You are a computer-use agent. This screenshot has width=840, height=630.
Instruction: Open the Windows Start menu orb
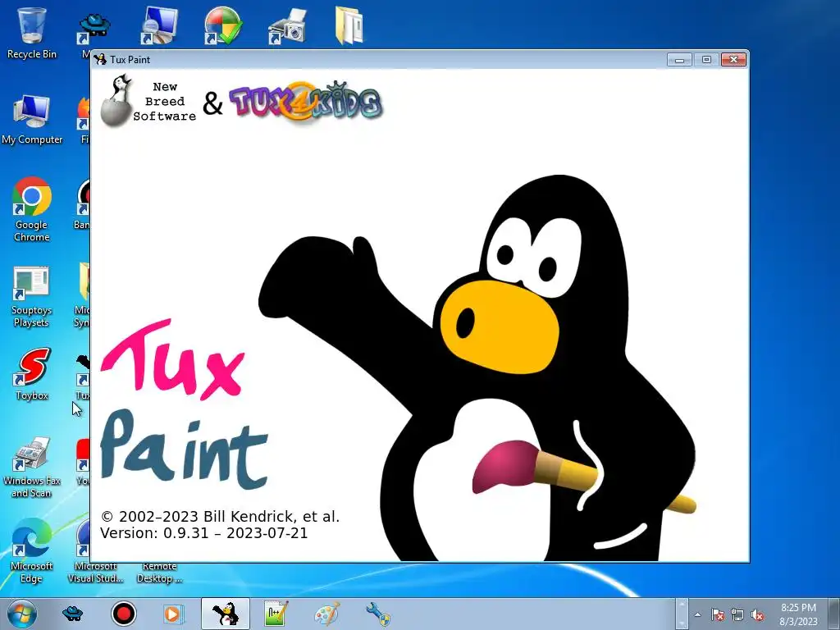tap(22, 614)
